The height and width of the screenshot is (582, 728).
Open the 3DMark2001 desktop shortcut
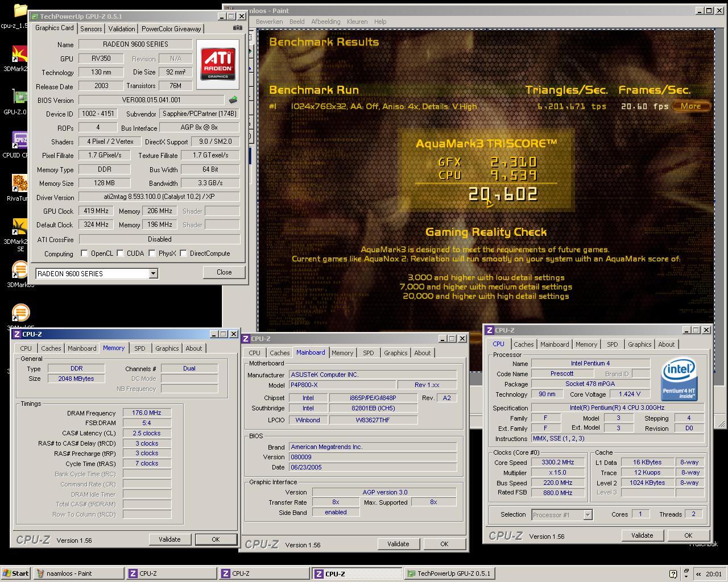click(x=20, y=53)
